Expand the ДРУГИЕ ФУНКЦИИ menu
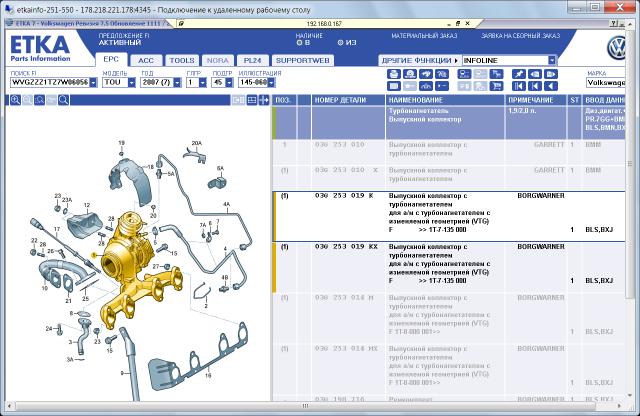 click(x=420, y=60)
